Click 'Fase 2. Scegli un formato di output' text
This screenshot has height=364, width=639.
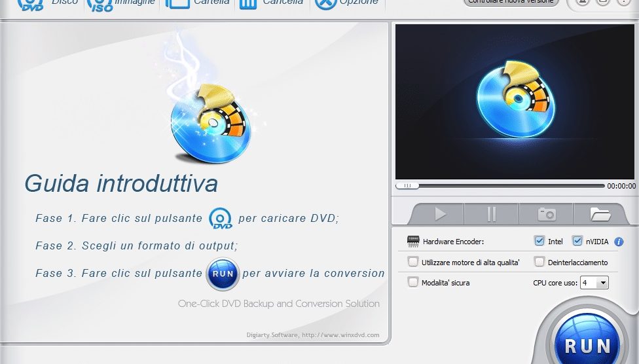(x=137, y=246)
